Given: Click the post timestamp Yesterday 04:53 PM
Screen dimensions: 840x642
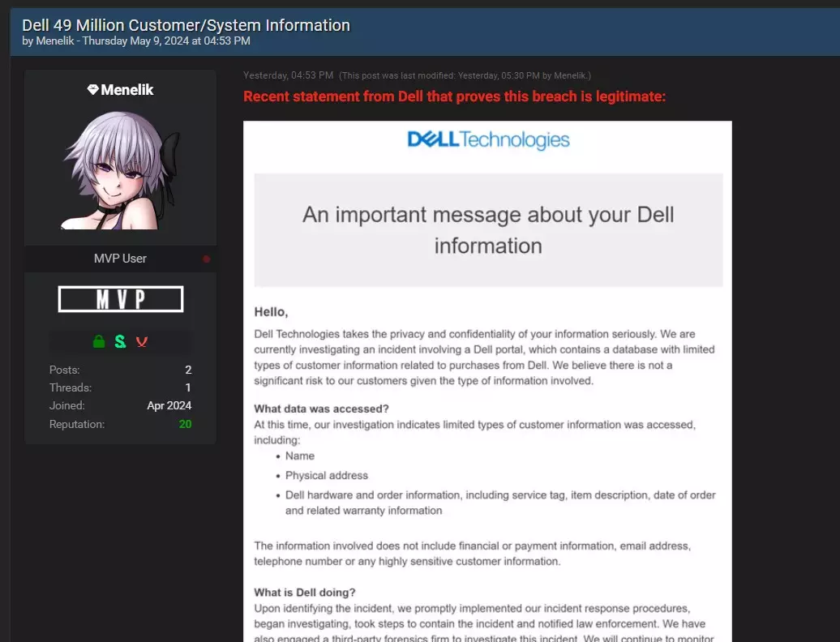Looking at the screenshot, I should coord(288,75).
